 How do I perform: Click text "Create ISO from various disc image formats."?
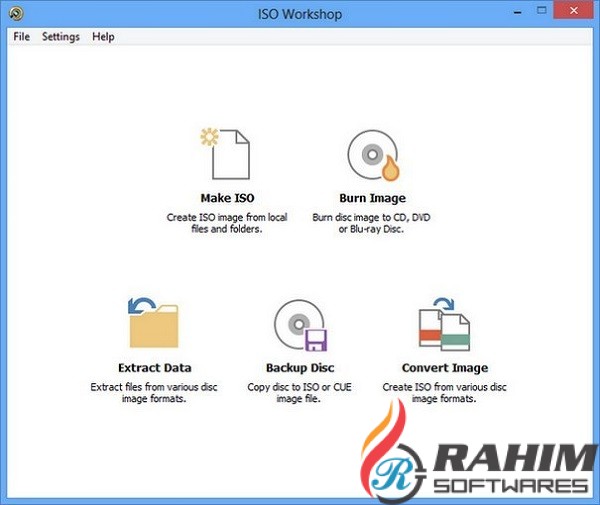[444, 393]
